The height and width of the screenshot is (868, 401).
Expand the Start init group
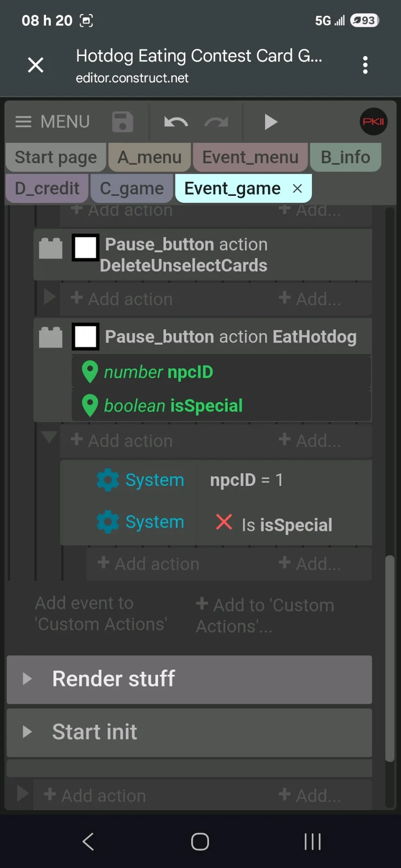28,732
